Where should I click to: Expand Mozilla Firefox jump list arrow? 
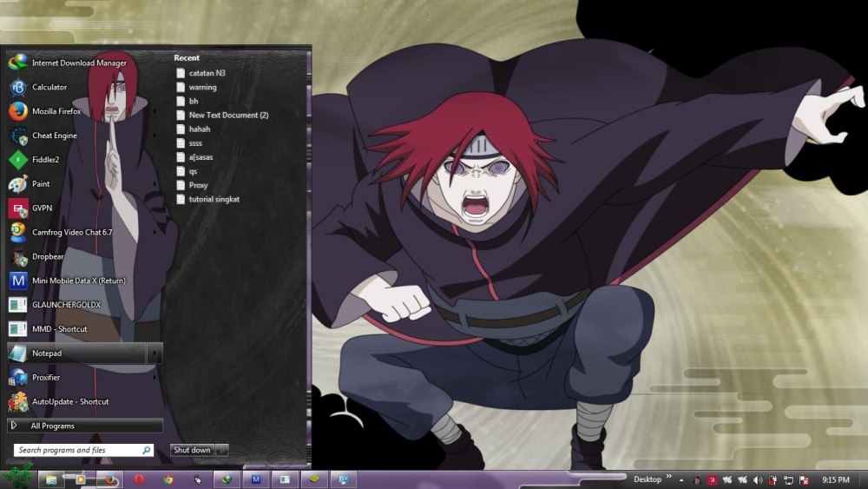155,111
